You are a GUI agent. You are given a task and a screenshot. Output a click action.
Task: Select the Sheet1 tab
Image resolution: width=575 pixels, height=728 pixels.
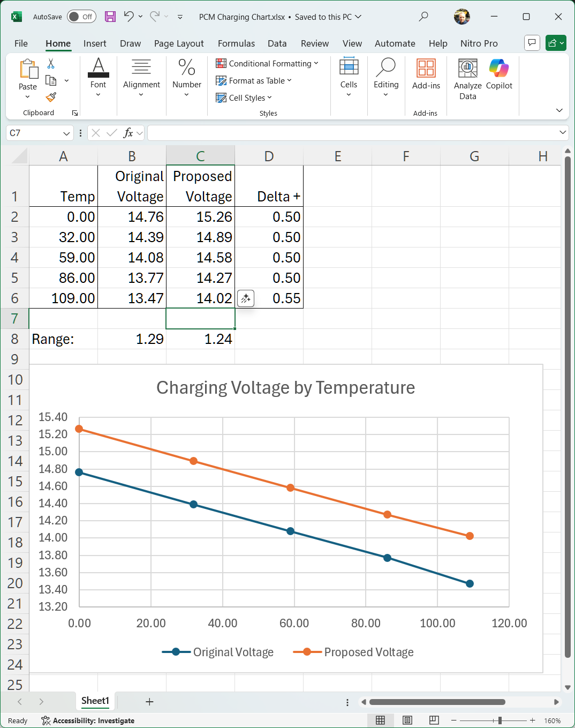coord(95,701)
